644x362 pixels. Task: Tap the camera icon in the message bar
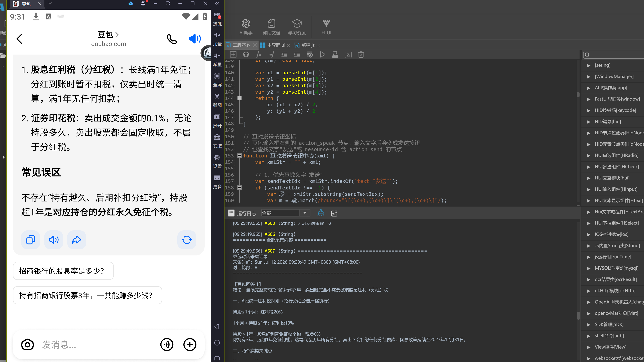(x=27, y=345)
